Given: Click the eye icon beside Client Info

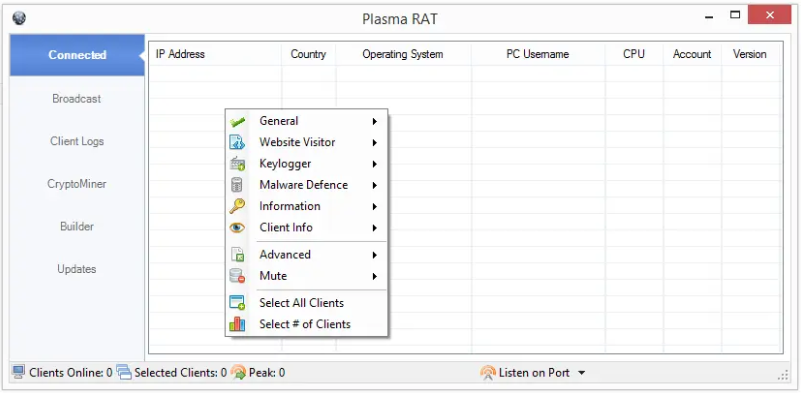Looking at the screenshot, I should point(237,228).
